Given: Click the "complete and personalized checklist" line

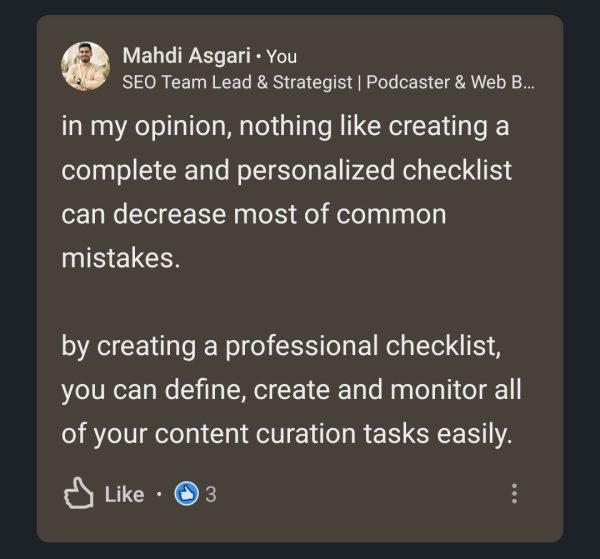Looking at the screenshot, I should click(286, 170).
